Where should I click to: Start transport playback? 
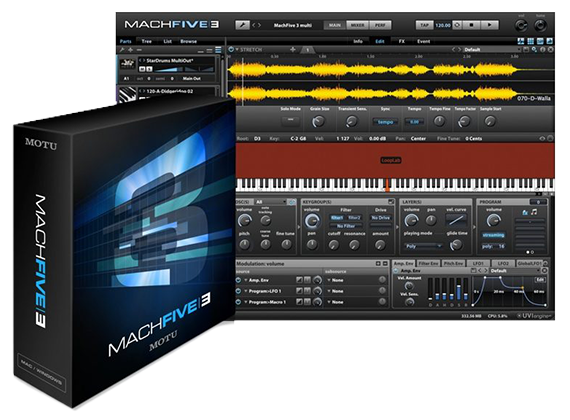click(x=490, y=25)
